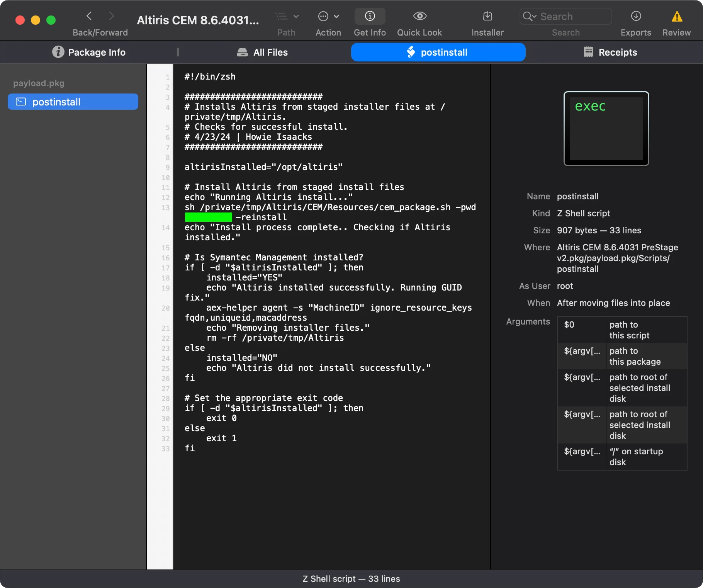The image size is (703, 588).
Task: Click the As User root value
Action: click(565, 286)
